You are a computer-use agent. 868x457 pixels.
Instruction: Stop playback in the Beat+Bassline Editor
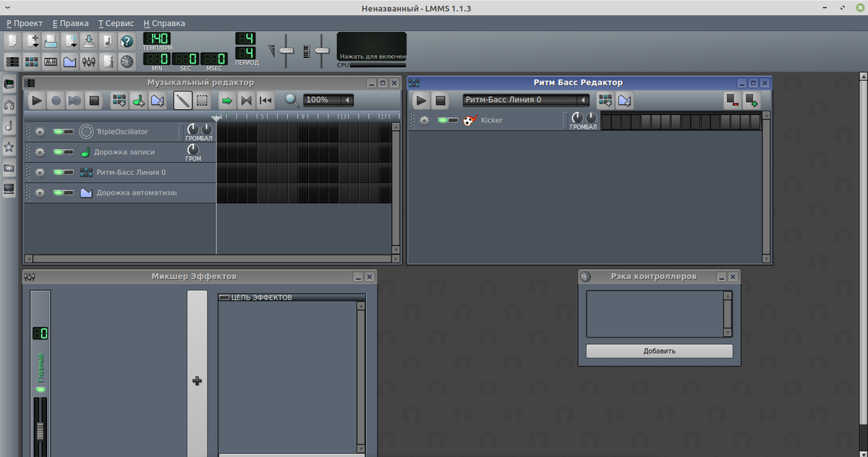point(439,101)
